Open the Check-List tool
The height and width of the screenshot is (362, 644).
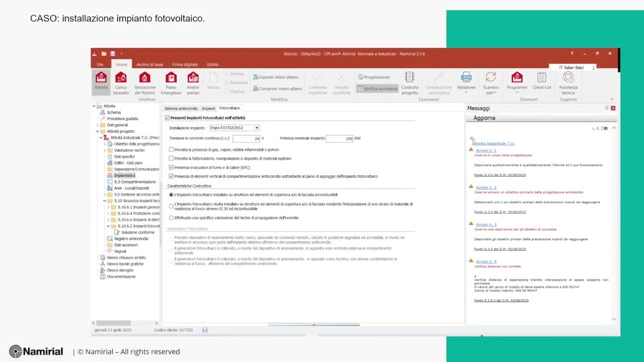tap(542, 81)
